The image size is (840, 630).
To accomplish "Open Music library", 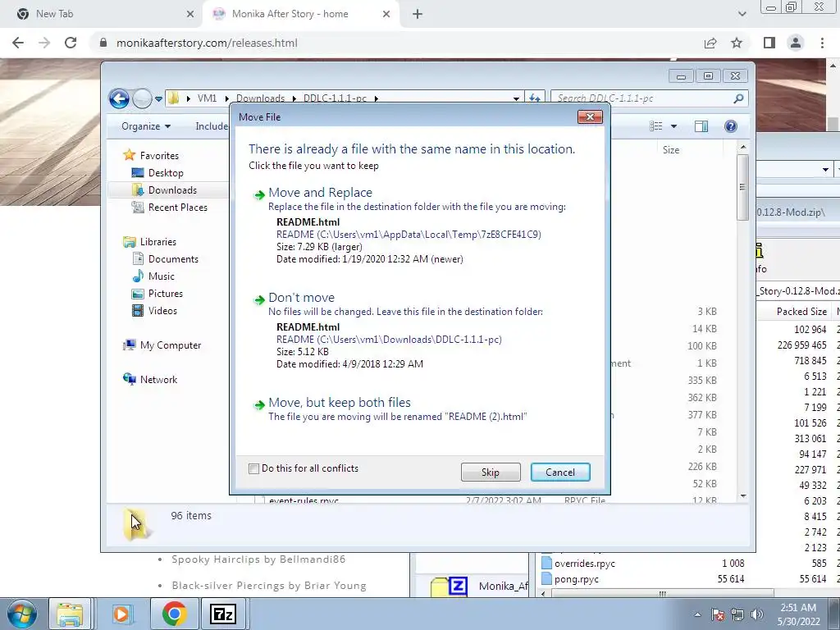I will click(161, 276).
